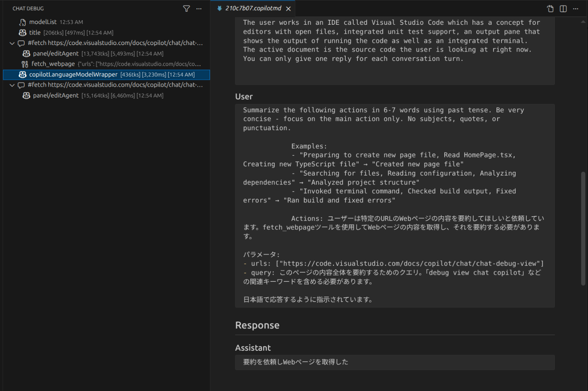The height and width of the screenshot is (391, 588).
Task: Click the line "日本語で応答するように指示されています。"
Action: [x=308, y=300]
